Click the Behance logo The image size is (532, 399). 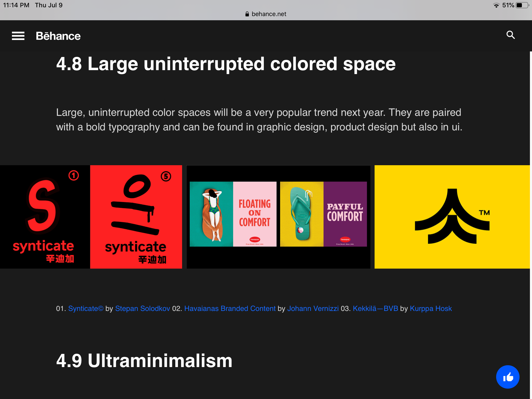[x=58, y=36]
